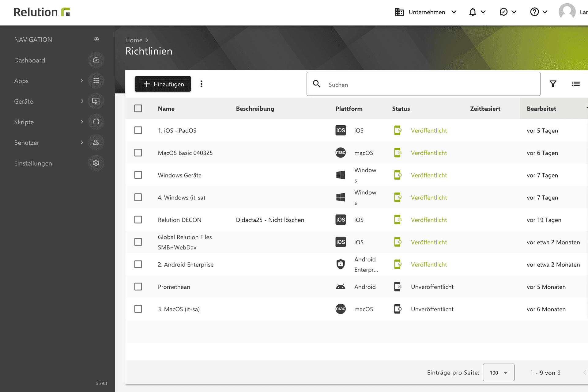Sort by the Status column header
Viewport: 588px width, 392px height.
[x=401, y=108]
